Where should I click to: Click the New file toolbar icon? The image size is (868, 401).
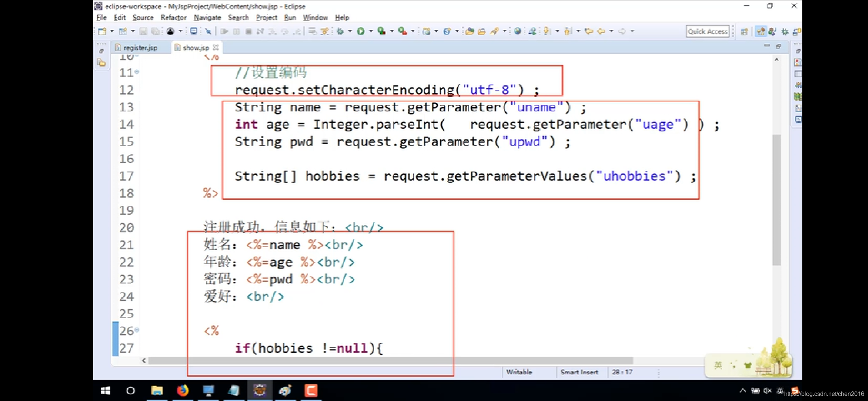[x=102, y=32]
